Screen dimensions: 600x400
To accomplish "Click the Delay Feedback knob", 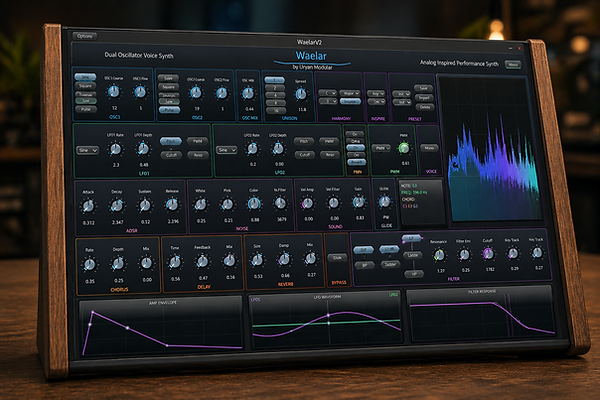I will (x=202, y=261).
